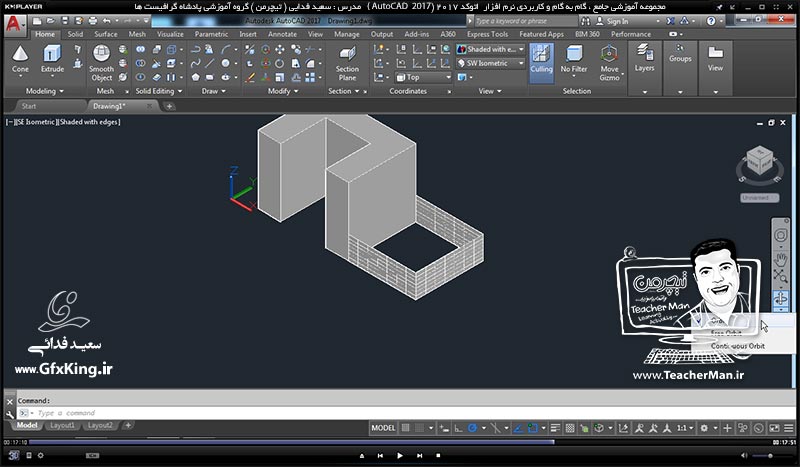Toggle Ortho mode in status bar
Viewport: 800px width, 467px height.
click(459, 428)
